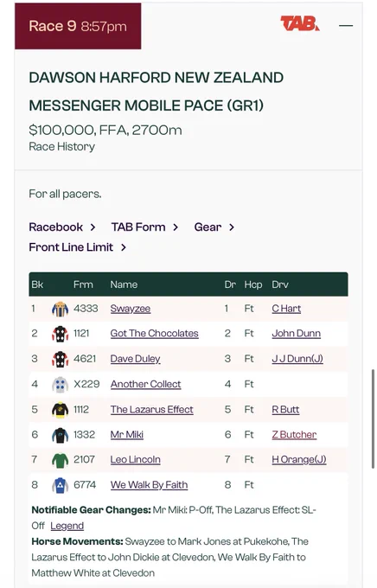The width and height of the screenshot is (377, 588).
Task: Click Leo Lincoln's green silks icon
Action: click(x=60, y=460)
